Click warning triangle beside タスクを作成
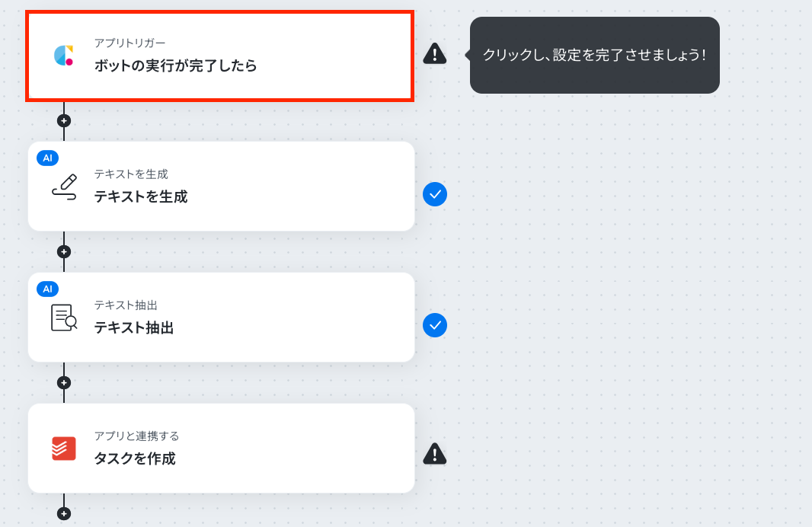This screenshot has height=527, width=812. pos(434,453)
